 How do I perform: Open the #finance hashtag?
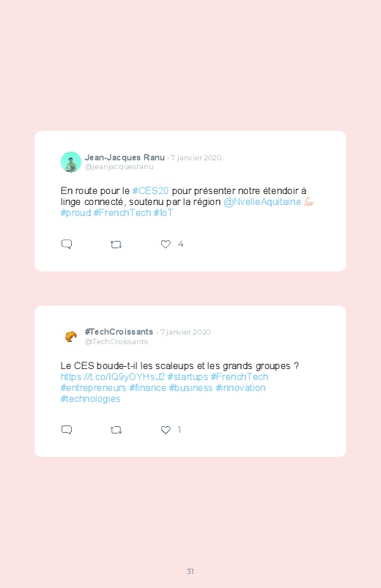(147, 388)
